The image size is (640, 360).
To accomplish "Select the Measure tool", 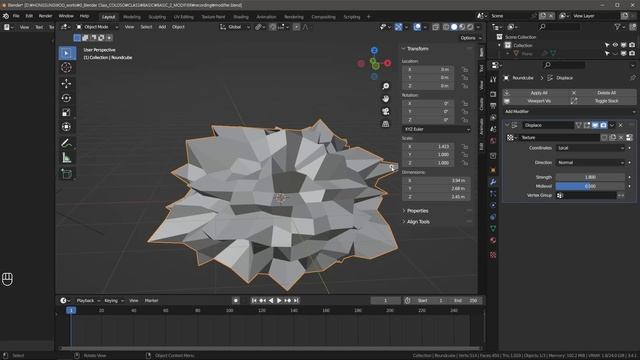I will coord(66,158).
